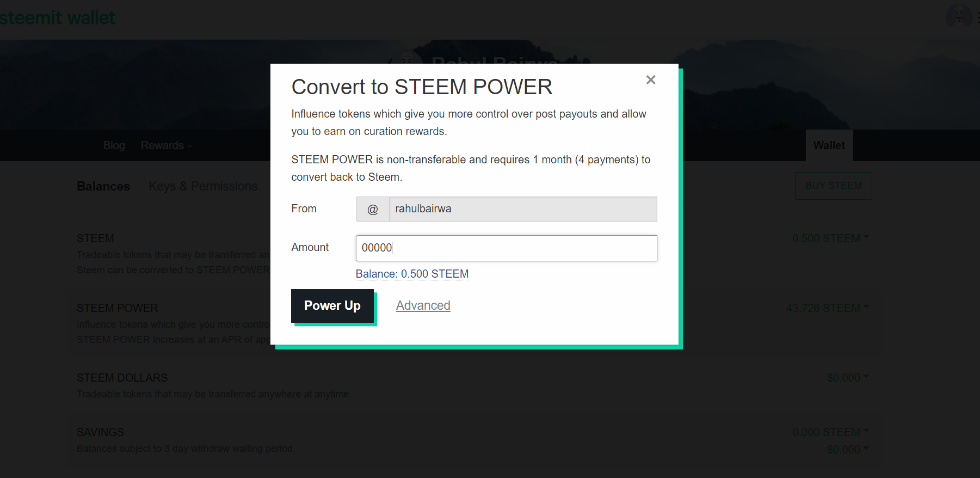Open the Advanced link in the dialog

pyautogui.click(x=423, y=306)
